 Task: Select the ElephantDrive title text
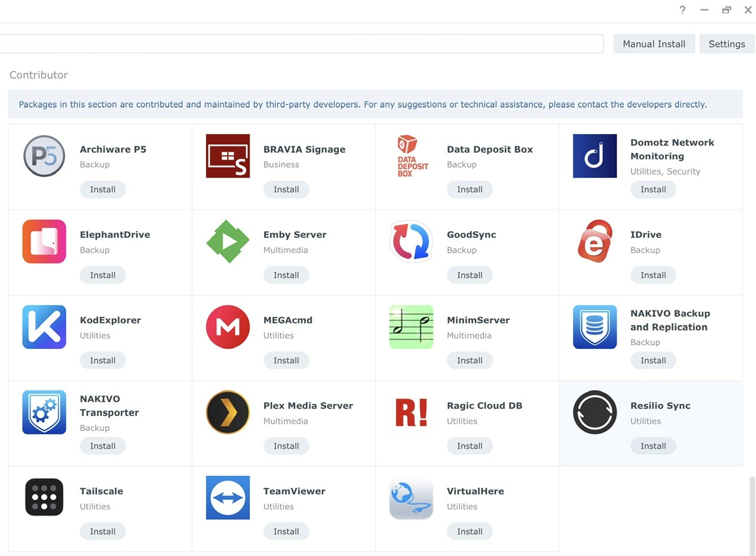click(115, 234)
